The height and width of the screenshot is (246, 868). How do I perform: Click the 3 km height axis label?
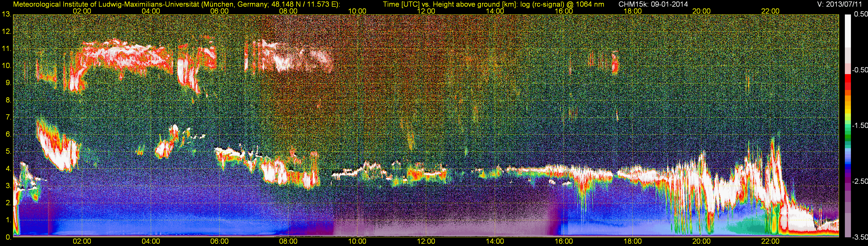[8, 186]
